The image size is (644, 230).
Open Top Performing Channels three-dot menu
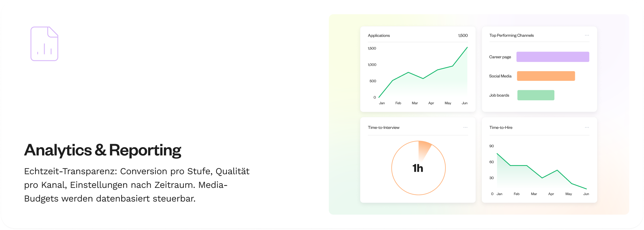coord(587,35)
